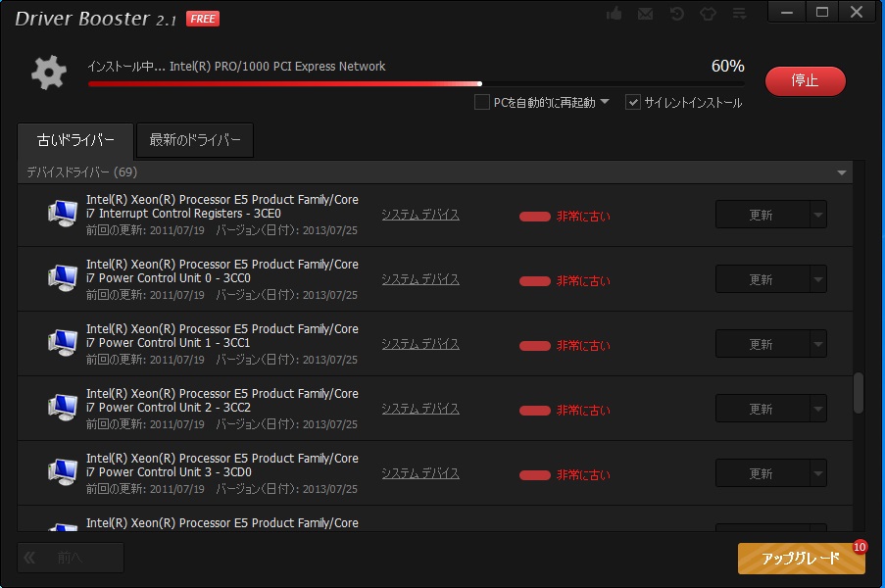Open the PCを自動的に再起動 dropdown arrow

point(605,102)
